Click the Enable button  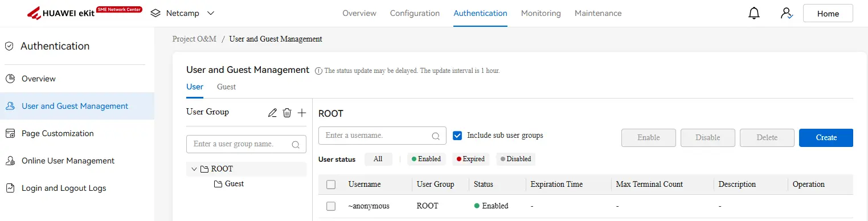pyautogui.click(x=649, y=138)
